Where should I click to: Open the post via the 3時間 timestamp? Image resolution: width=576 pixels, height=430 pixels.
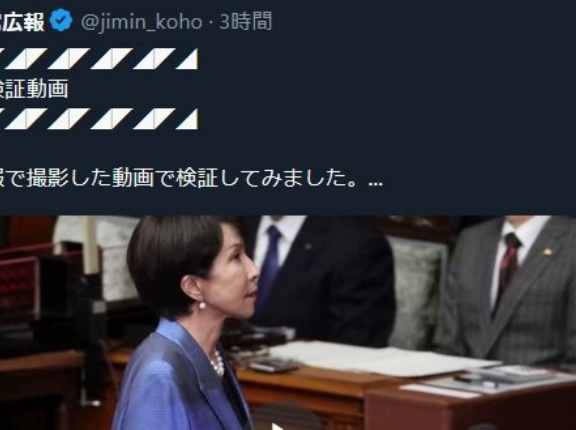pyautogui.click(x=246, y=21)
